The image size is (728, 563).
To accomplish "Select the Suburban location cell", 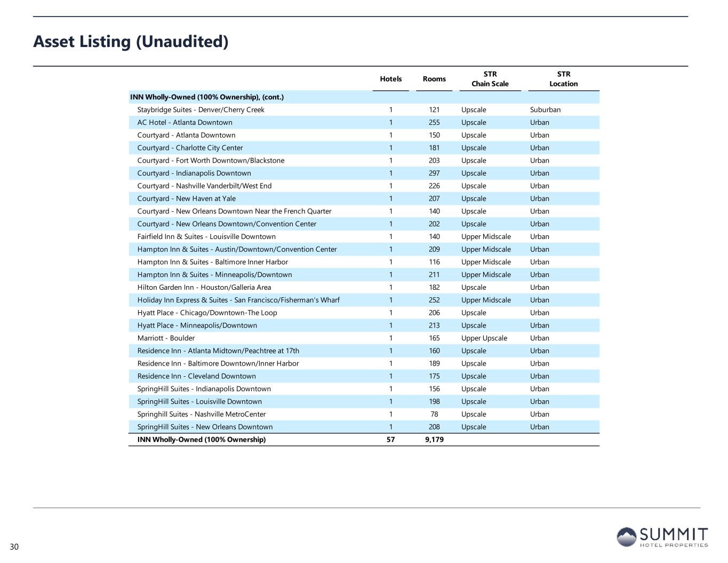I will tap(545, 110).
